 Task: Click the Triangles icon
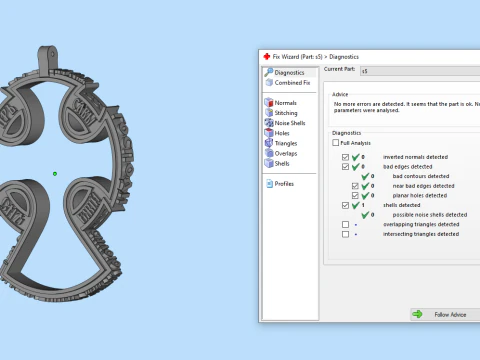tap(269, 143)
